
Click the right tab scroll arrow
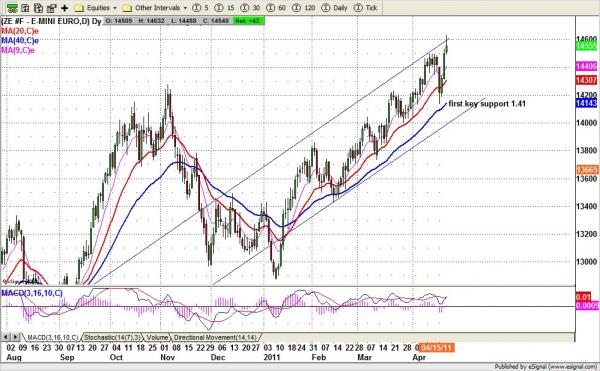click(x=15, y=337)
